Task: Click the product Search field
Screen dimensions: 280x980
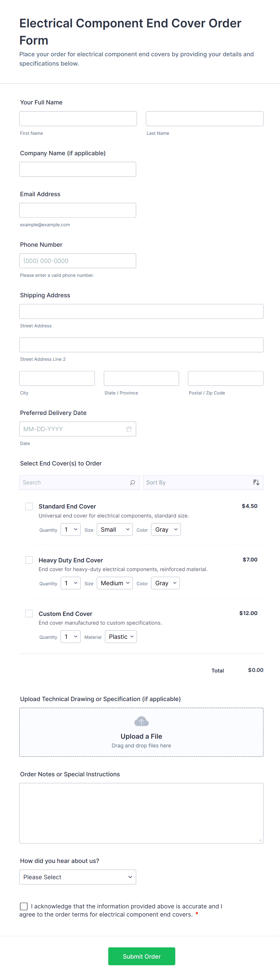Action: [x=74, y=482]
